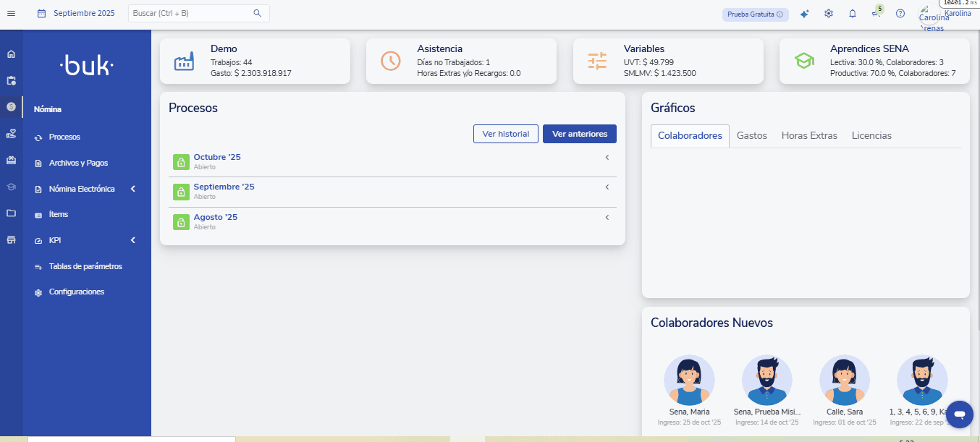
Task: Expand the Nómina Electrónica submenu
Action: coord(133,189)
